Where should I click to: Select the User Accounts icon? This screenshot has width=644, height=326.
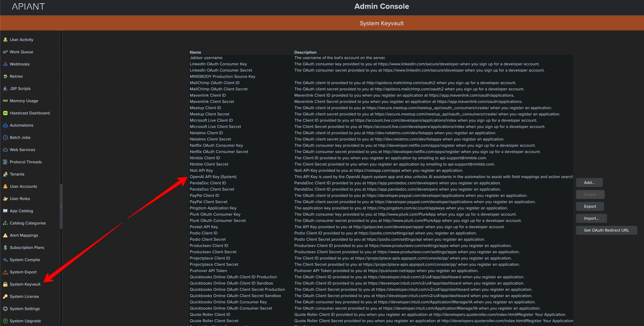pos(5,186)
